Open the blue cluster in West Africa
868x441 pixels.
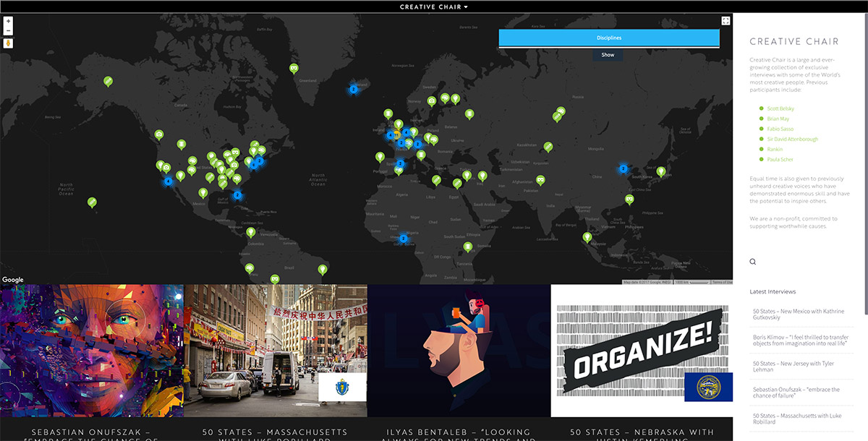pyautogui.click(x=403, y=238)
